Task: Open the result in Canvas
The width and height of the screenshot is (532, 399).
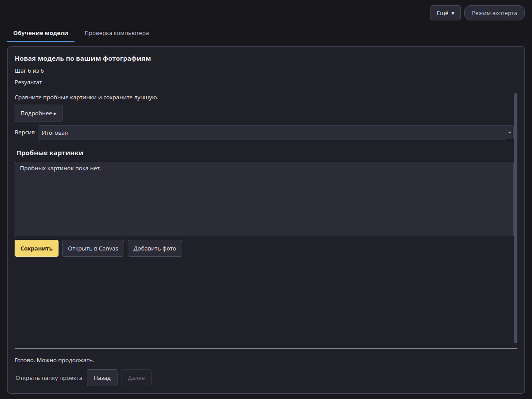Action: (93, 248)
